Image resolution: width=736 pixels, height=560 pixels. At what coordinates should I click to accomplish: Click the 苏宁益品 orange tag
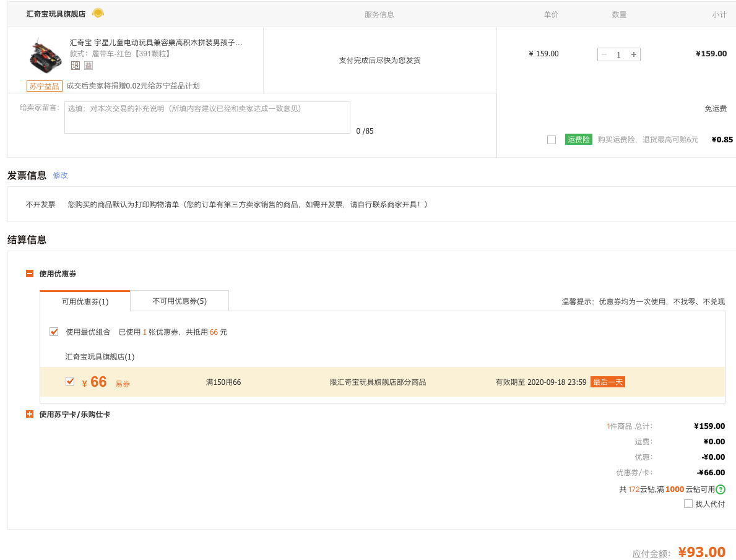tap(45, 86)
